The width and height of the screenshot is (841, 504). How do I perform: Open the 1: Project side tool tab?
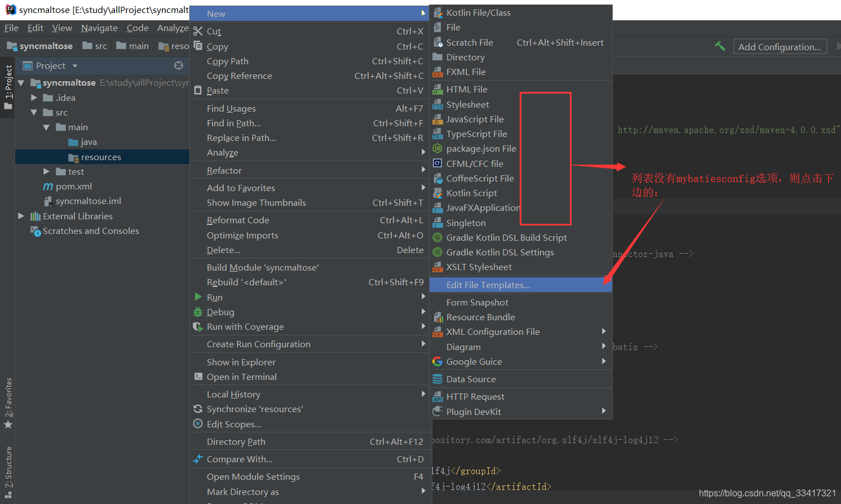click(x=8, y=87)
